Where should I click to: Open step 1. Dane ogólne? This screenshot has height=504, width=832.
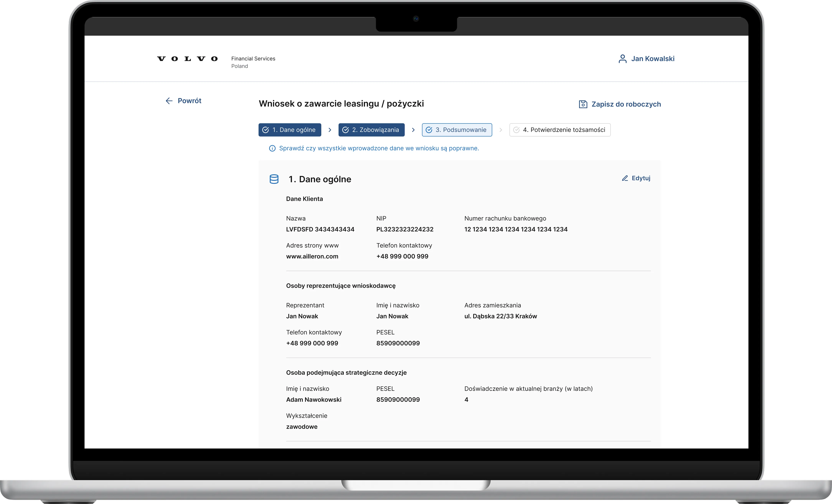(x=290, y=130)
